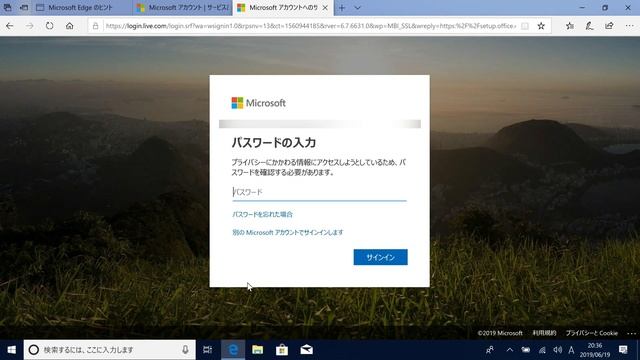This screenshot has height=360, width=640.
Task: Open the 利用規約 footer link
Action: [x=544, y=333]
